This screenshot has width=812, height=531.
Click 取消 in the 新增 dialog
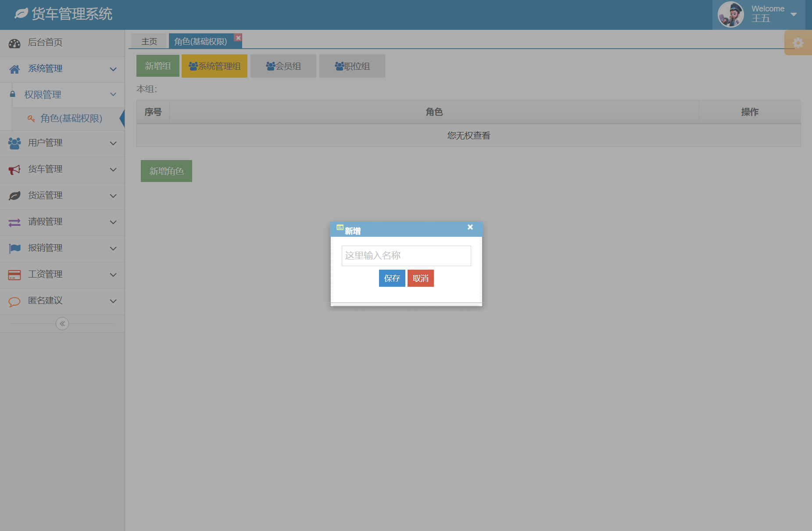pyautogui.click(x=421, y=278)
